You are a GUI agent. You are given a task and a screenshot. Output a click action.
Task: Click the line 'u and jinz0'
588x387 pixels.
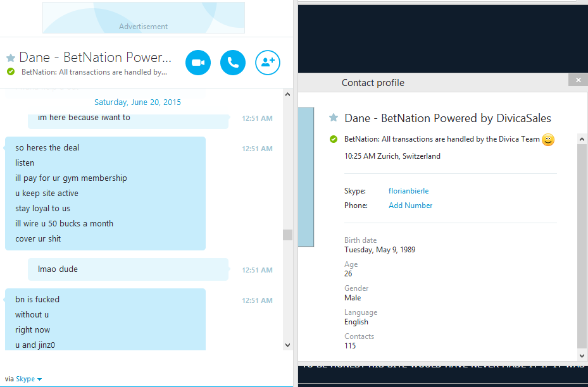click(x=35, y=345)
